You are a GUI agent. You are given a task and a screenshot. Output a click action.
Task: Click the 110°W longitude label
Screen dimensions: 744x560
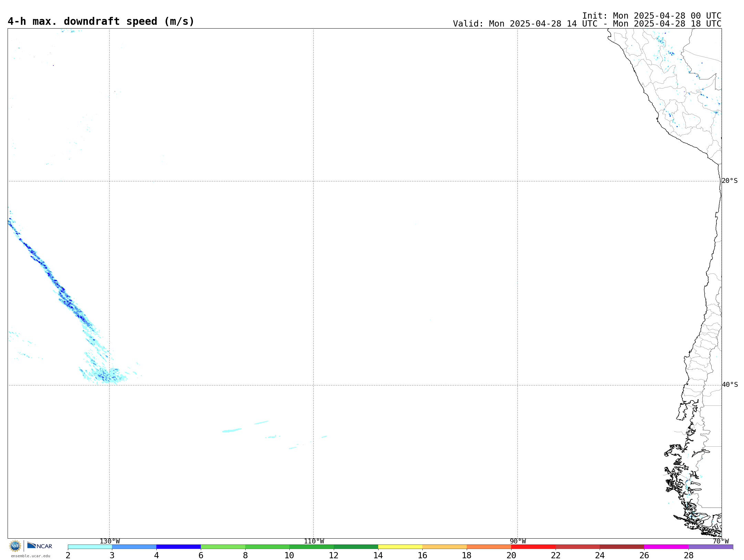click(x=314, y=541)
